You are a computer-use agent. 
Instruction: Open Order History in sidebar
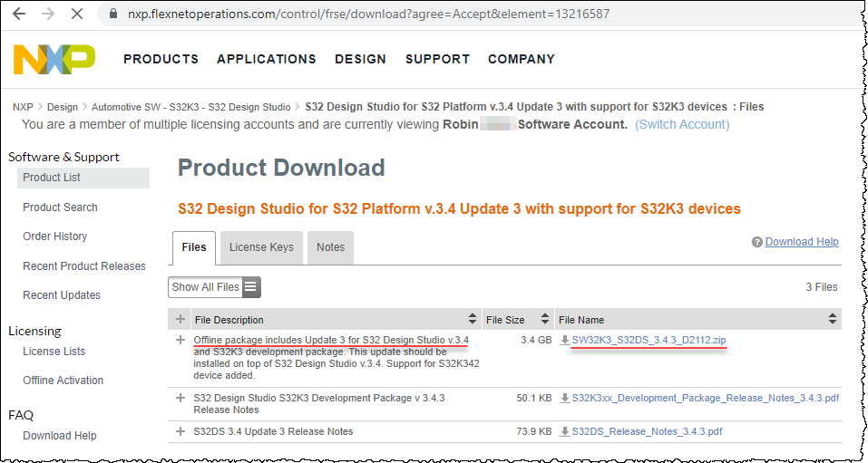point(54,236)
